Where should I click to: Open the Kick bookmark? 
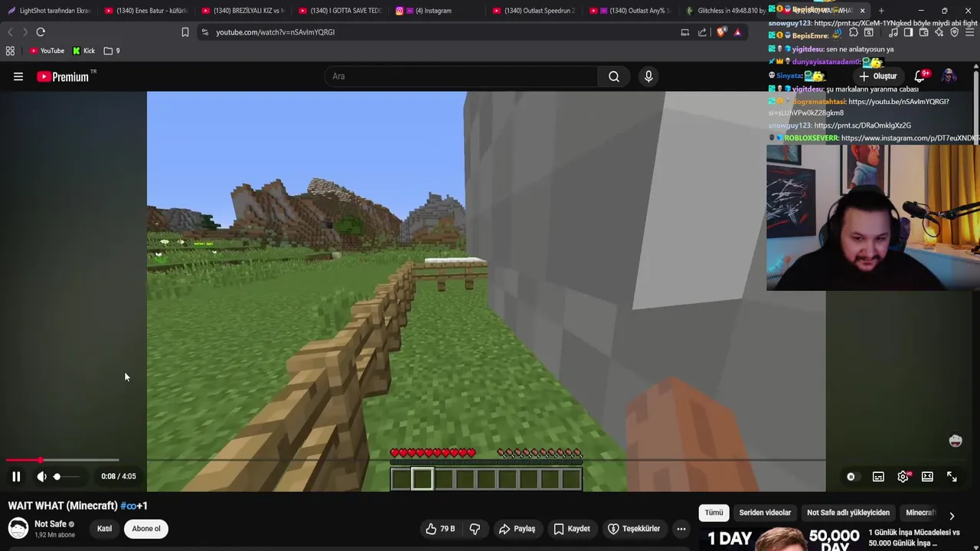click(x=83, y=51)
